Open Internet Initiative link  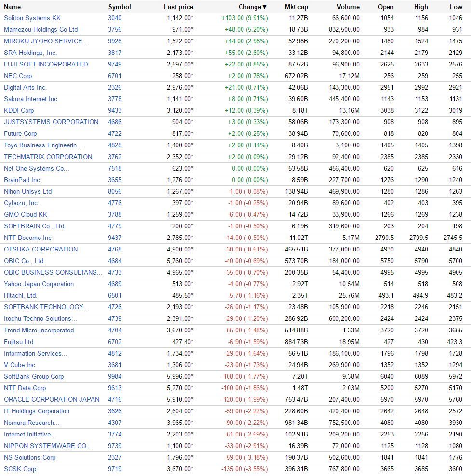[30, 435]
